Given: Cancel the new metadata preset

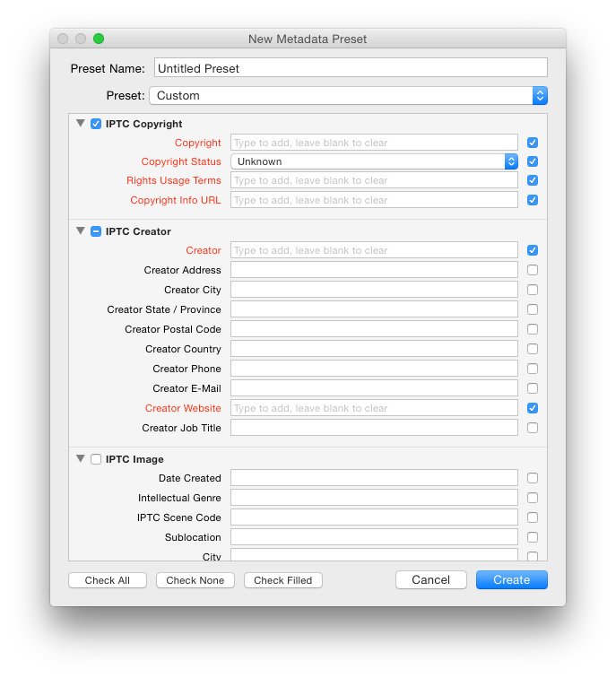Looking at the screenshot, I should coord(431,580).
